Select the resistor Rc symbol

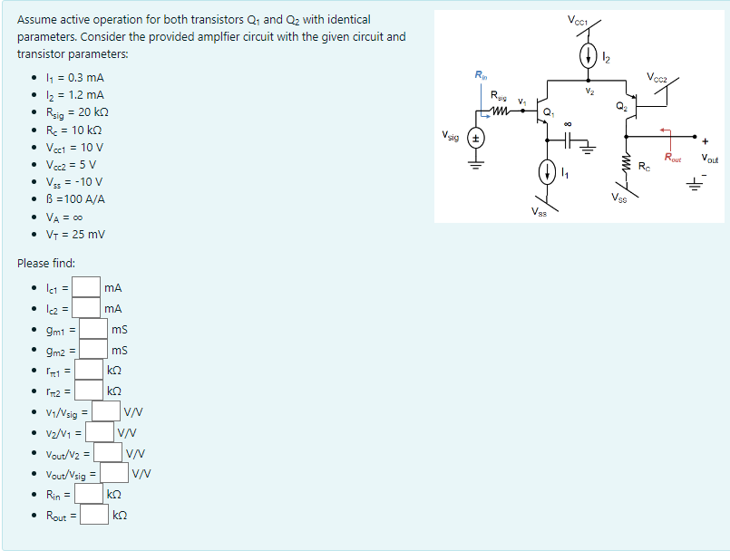627,162
